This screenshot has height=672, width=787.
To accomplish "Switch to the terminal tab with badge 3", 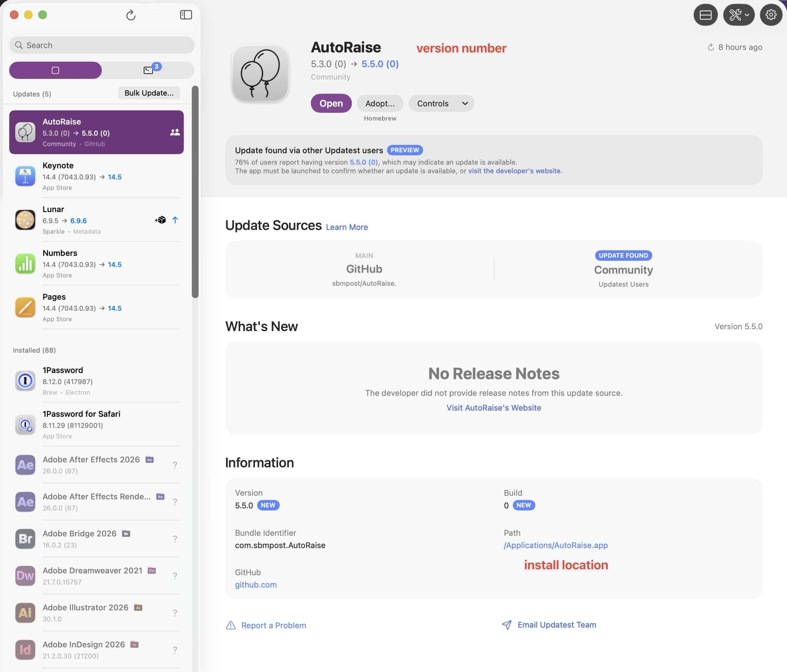I will click(x=148, y=70).
